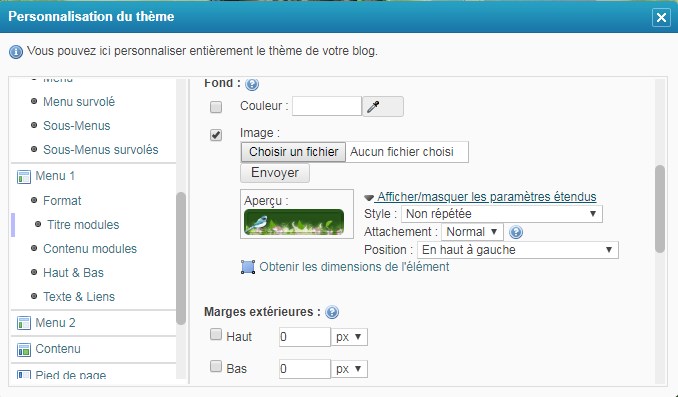
Task: Click the help icon next to Marges extérieures
Action: coord(332,312)
